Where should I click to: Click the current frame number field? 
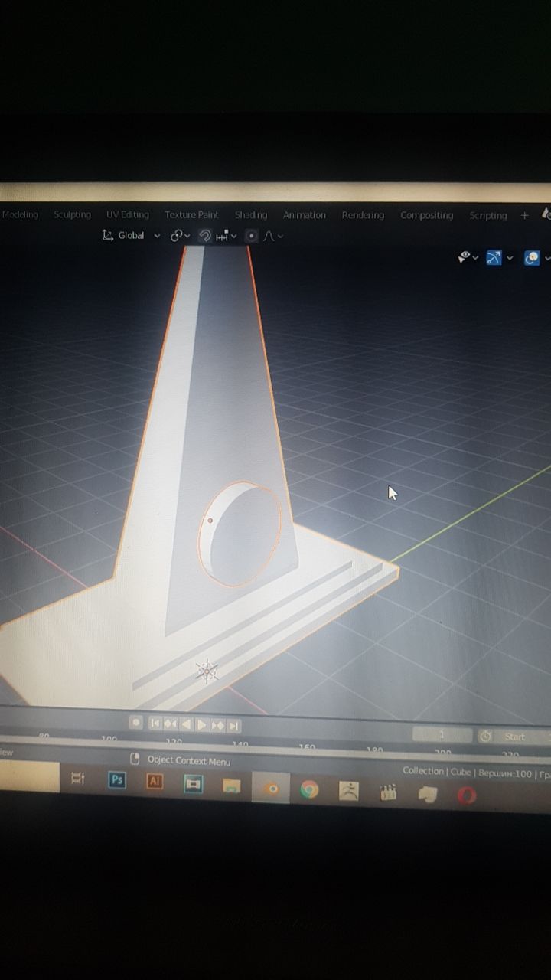coord(442,734)
